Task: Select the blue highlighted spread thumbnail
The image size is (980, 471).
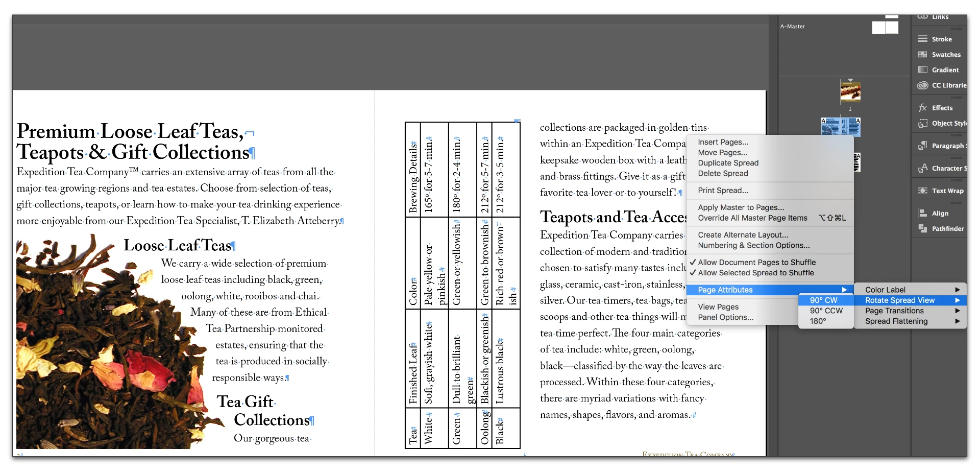Action: (841, 127)
